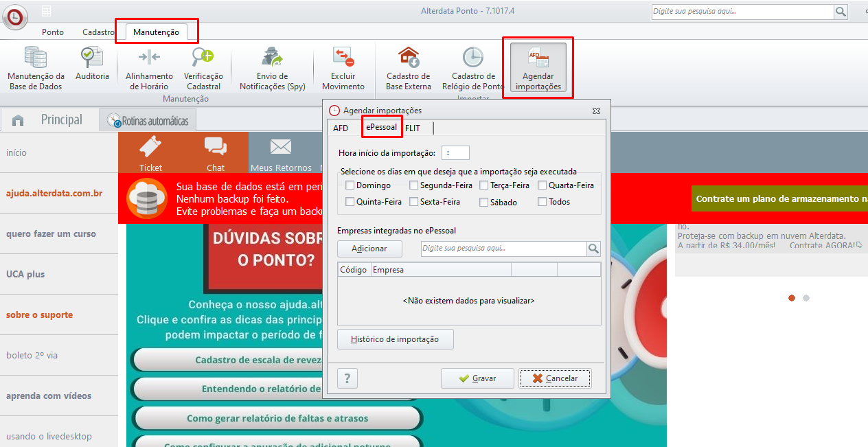This screenshot has height=447, width=868.
Task: Open Cadastro de Relógio de Ponto
Action: pos(472,68)
